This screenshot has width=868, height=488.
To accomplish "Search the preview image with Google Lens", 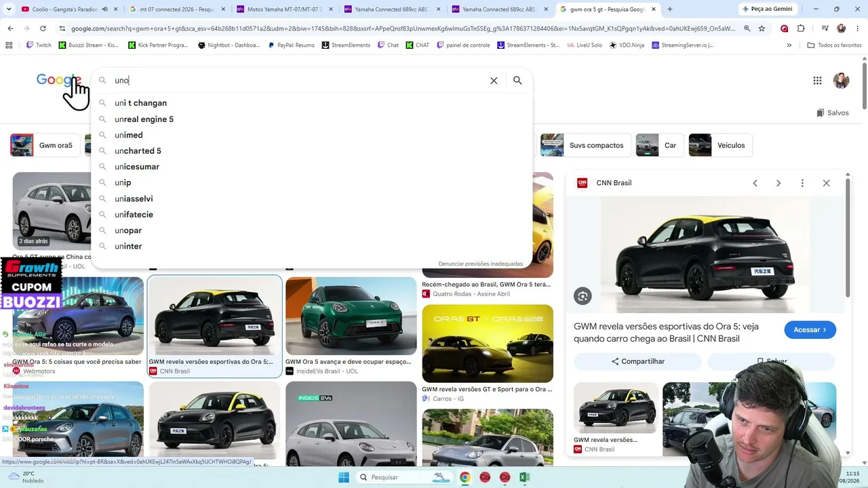I will pos(583,296).
